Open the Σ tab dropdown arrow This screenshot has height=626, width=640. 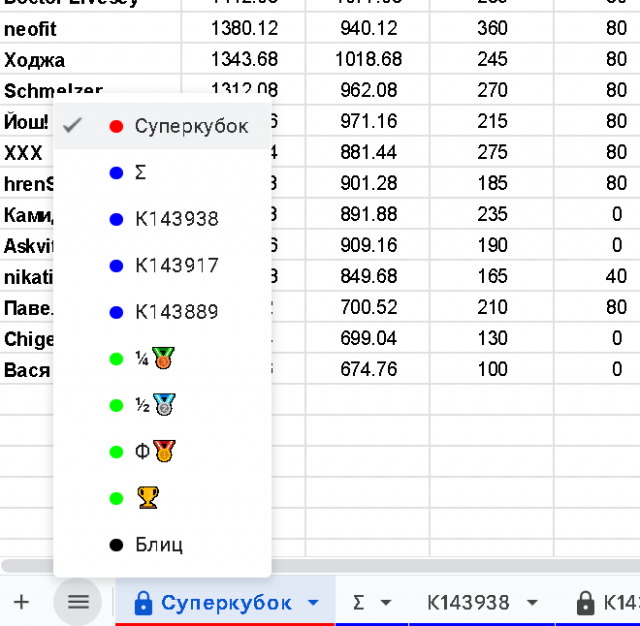(x=385, y=603)
